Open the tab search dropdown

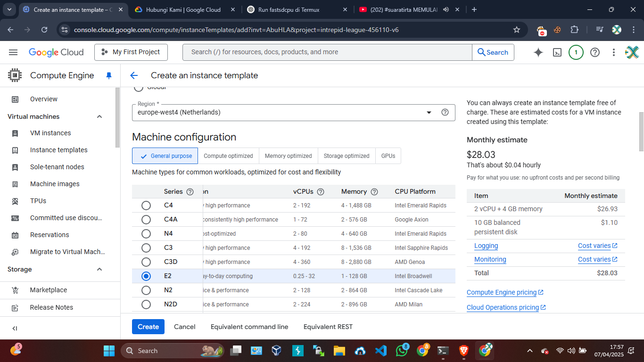[9, 9]
